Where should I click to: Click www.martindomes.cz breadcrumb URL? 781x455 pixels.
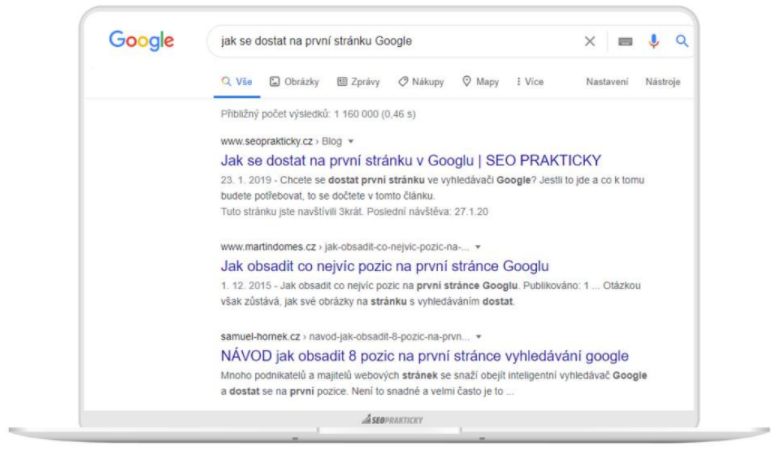point(268,247)
